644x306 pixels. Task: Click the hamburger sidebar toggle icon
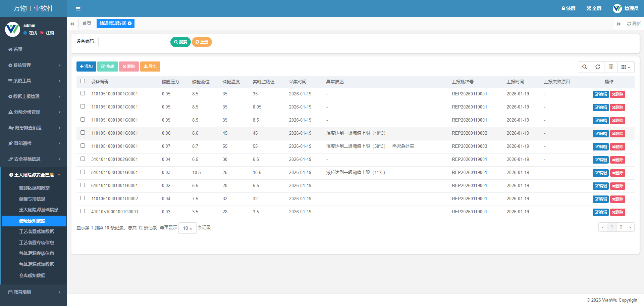tap(78, 9)
